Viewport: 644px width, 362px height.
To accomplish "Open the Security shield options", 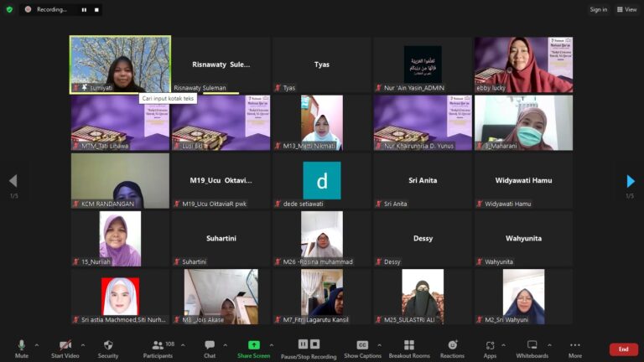I will point(108,349).
